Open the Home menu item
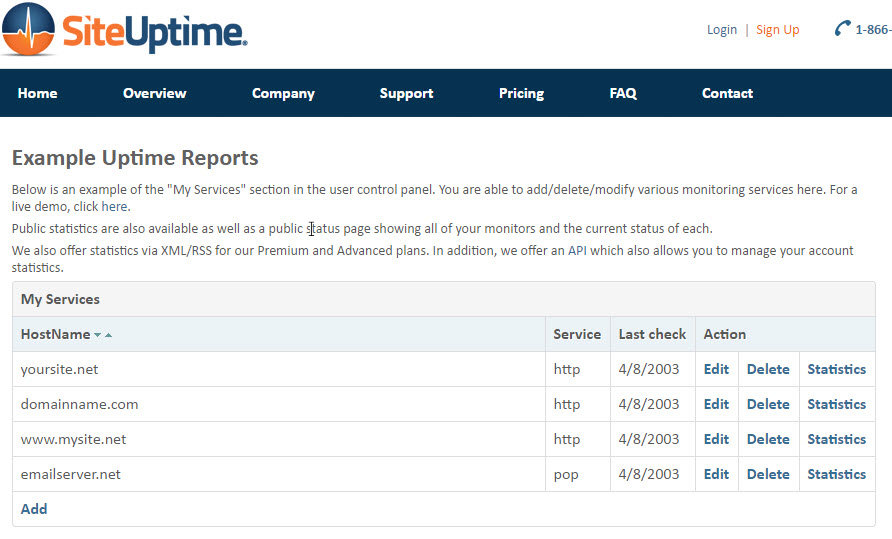892x539 pixels. tap(38, 93)
